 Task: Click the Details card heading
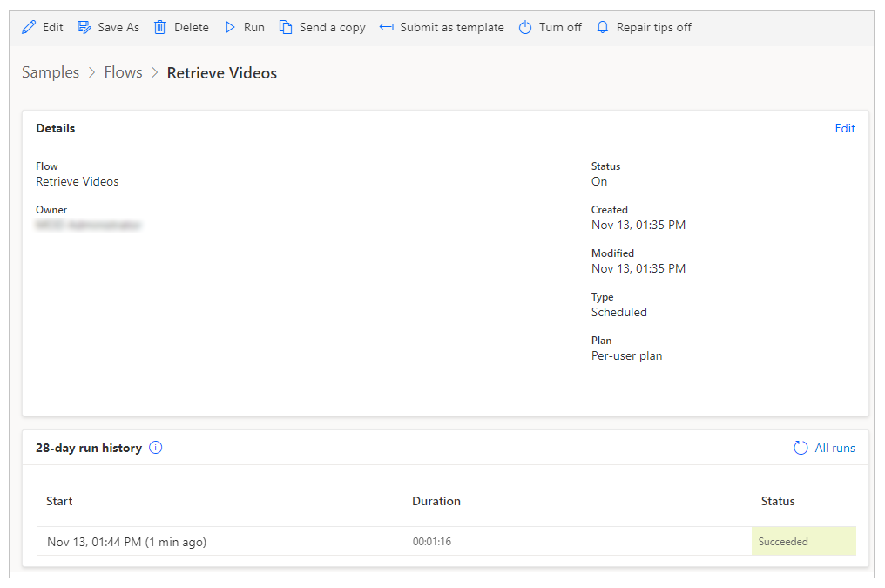[56, 128]
